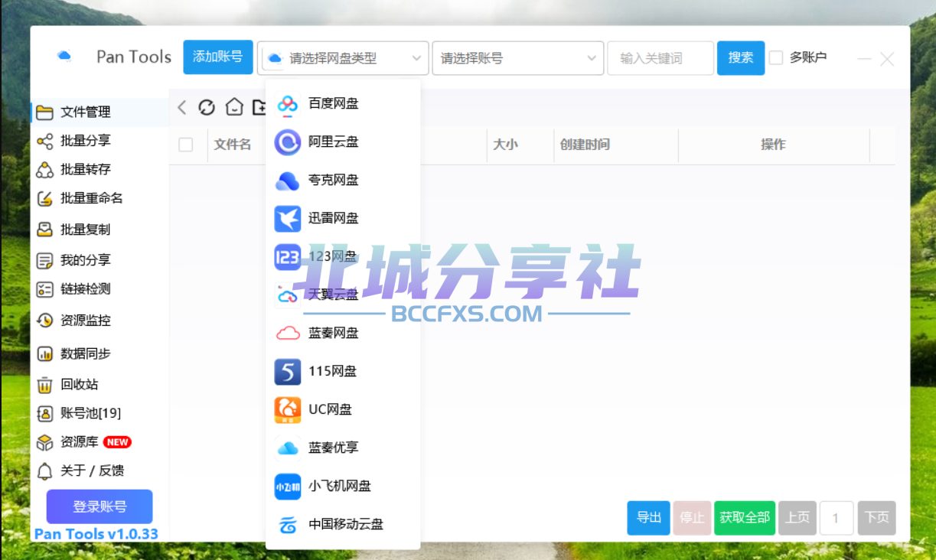Open 批量重命名 in the sidebar

point(99,198)
